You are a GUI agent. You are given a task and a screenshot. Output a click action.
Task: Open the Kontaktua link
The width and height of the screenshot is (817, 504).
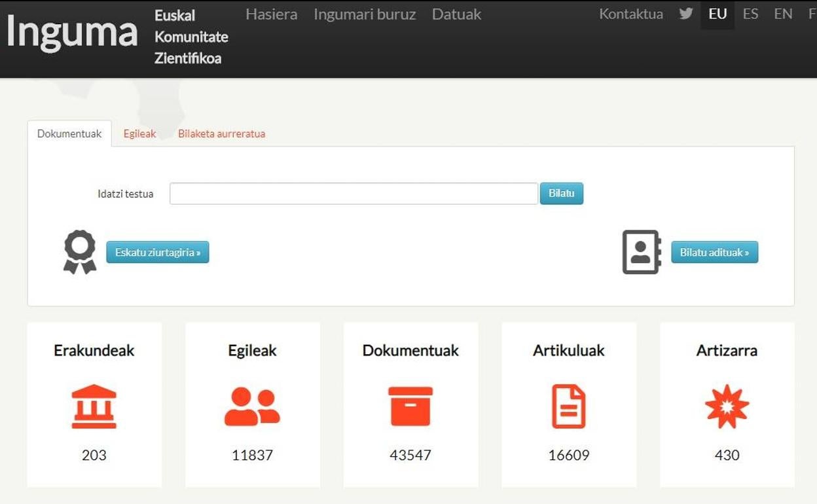pos(630,14)
